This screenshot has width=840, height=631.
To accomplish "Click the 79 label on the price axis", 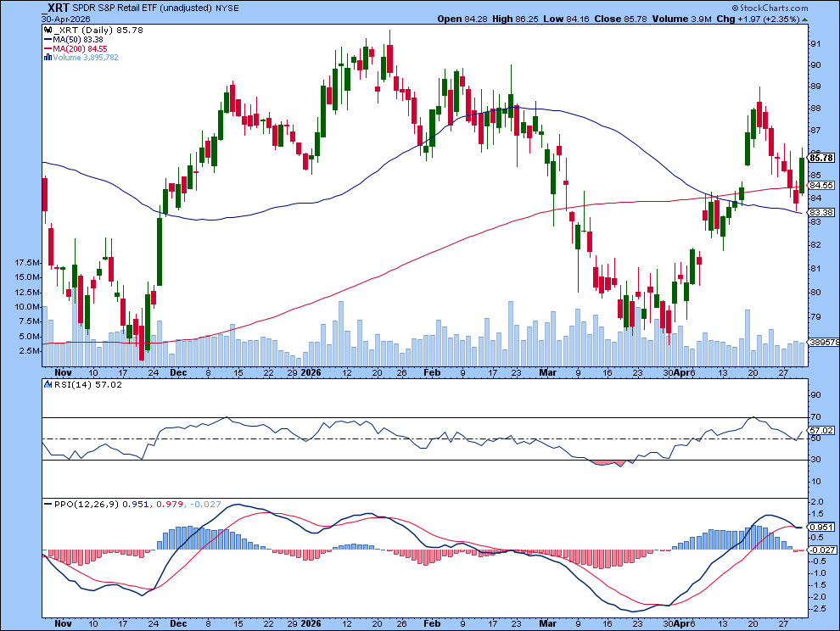I will point(815,317).
